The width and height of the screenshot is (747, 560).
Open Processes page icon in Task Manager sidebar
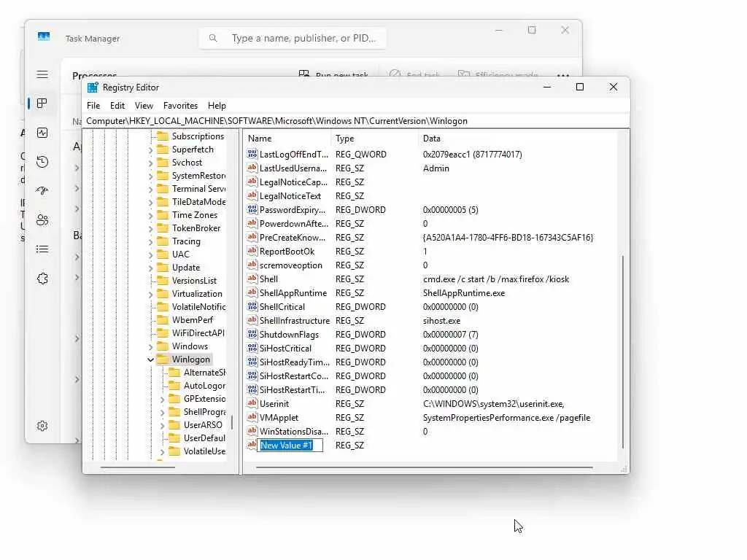tap(42, 104)
